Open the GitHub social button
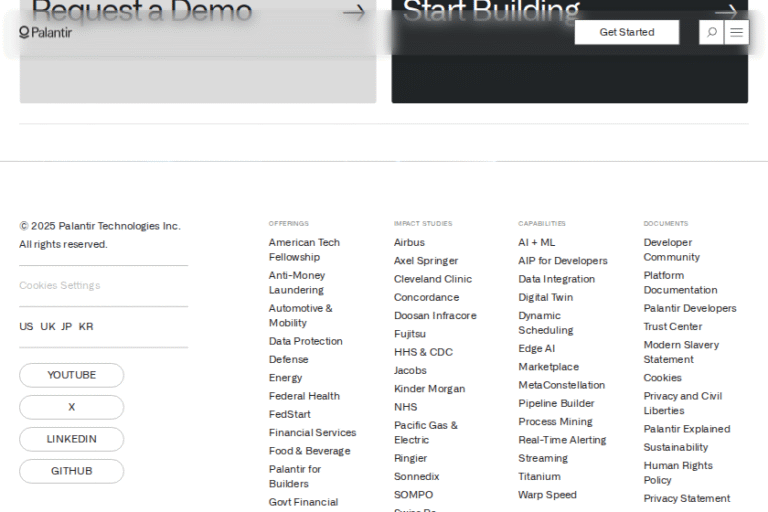This screenshot has height=512, width=768. point(72,471)
